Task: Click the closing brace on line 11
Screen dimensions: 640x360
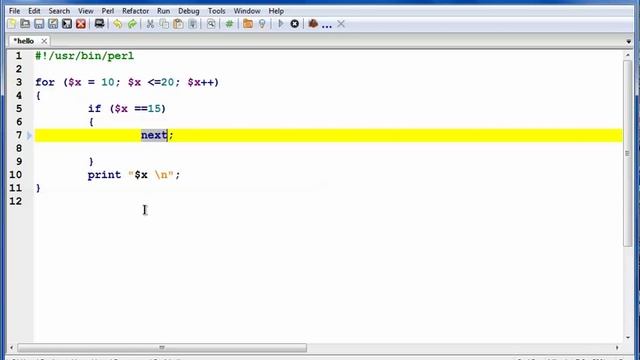Action: tap(38, 188)
